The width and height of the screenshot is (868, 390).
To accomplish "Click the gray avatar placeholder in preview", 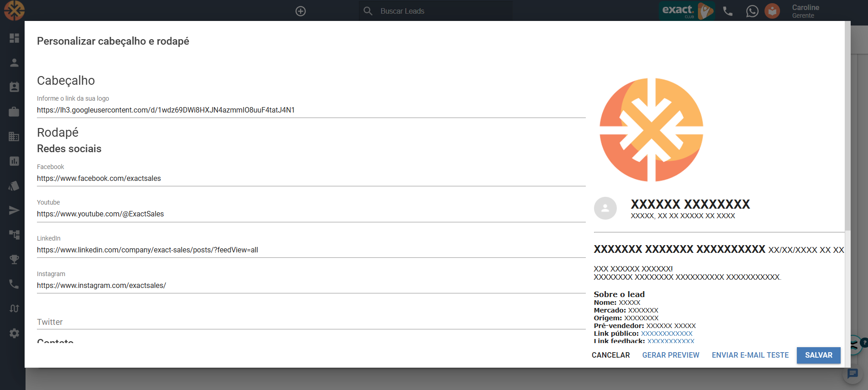I will pos(605,208).
